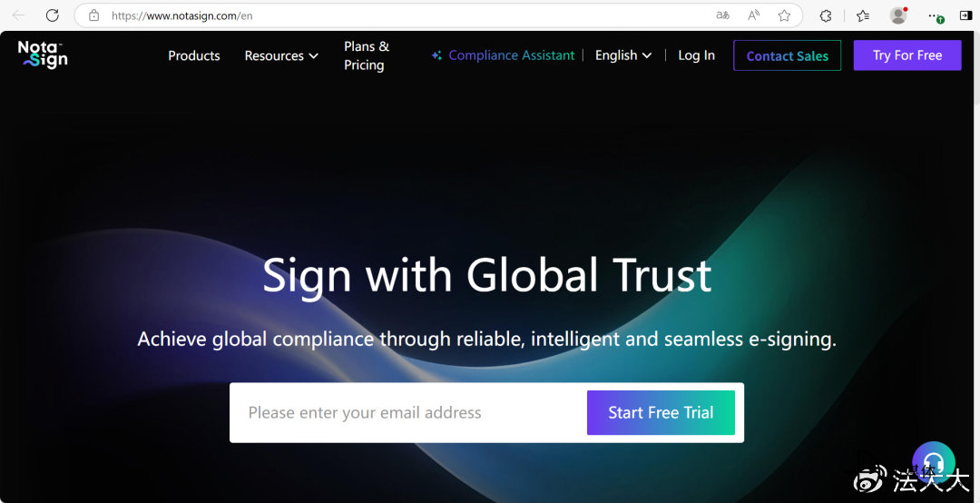Activate the Read Aloud icon
The width and height of the screenshot is (980, 503).
(754, 15)
